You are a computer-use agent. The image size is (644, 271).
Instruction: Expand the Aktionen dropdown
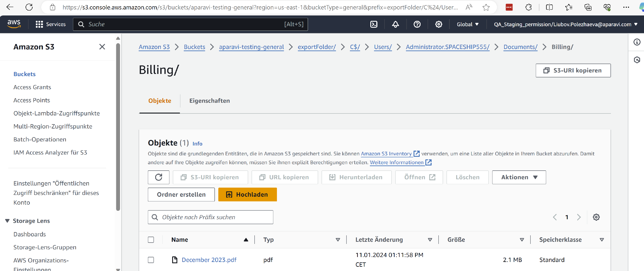click(519, 177)
